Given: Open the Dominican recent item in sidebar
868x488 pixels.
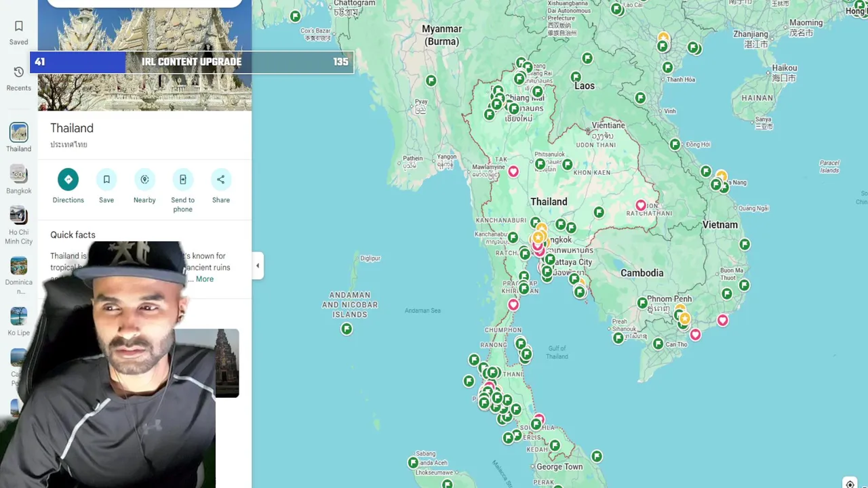Looking at the screenshot, I should pyautogui.click(x=18, y=276).
